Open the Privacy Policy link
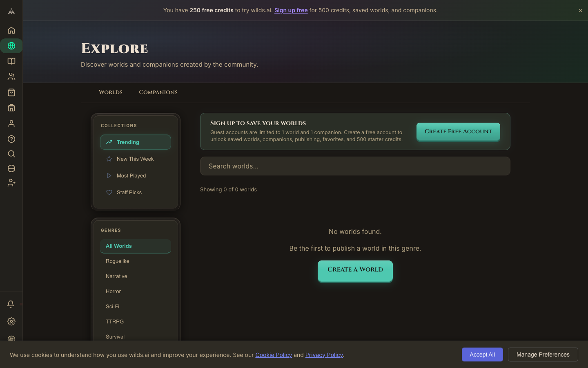The width and height of the screenshot is (588, 368). pos(324,355)
